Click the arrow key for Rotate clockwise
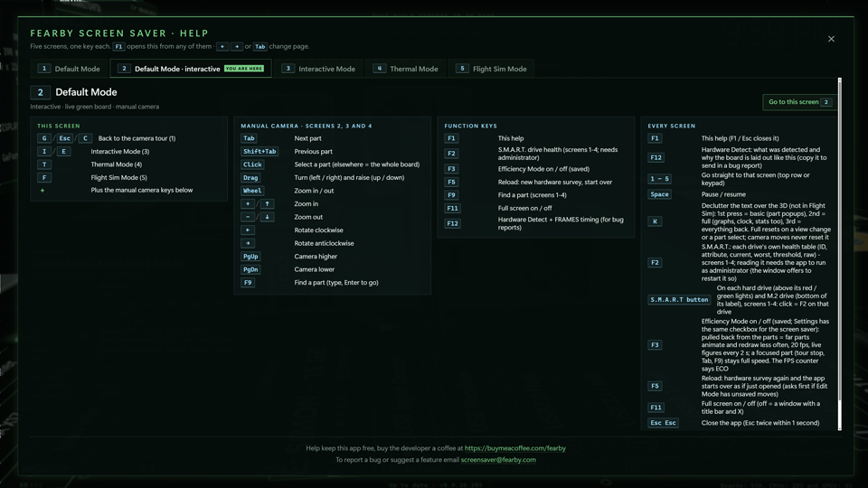Viewport: 868px width, 488px height. [x=248, y=230]
